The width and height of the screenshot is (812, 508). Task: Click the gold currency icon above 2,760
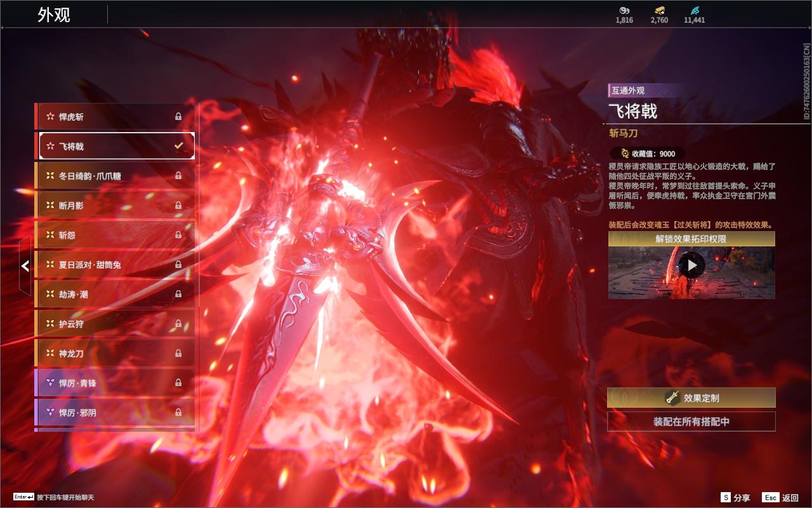660,10
